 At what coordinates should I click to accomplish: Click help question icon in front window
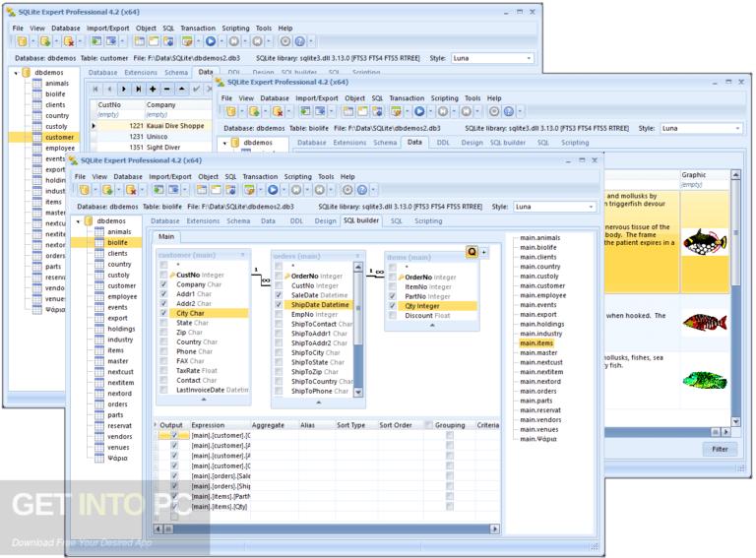coord(362,190)
